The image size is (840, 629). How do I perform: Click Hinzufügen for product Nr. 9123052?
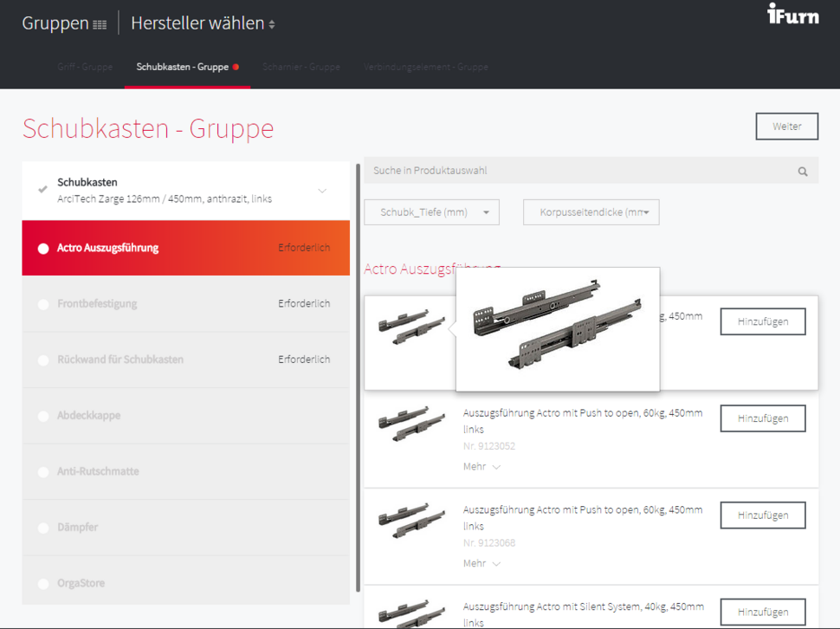[763, 418]
